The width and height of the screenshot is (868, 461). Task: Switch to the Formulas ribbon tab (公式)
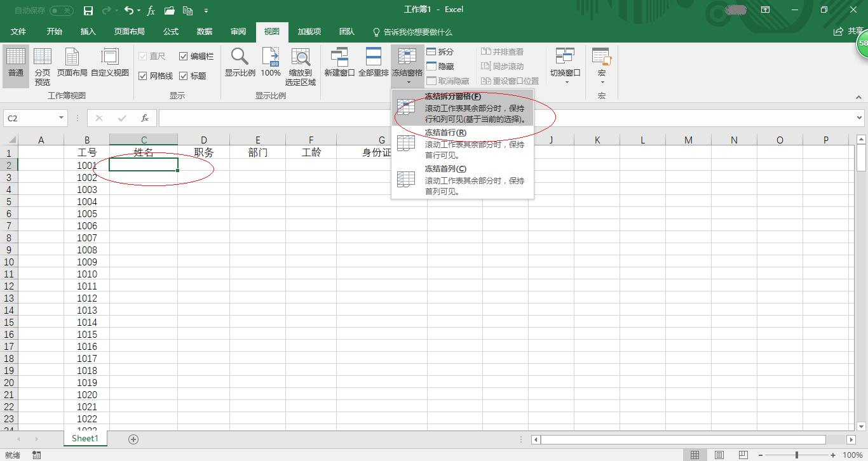[170, 32]
